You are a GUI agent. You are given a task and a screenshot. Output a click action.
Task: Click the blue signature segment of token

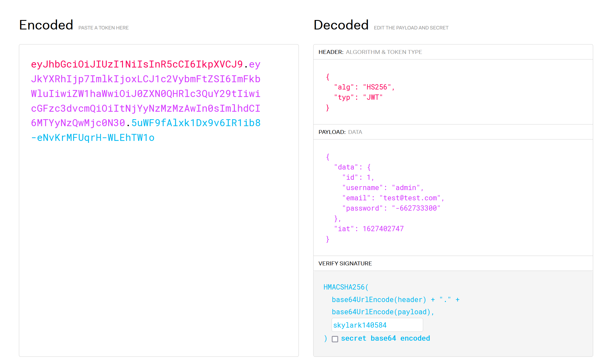click(196, 123)
